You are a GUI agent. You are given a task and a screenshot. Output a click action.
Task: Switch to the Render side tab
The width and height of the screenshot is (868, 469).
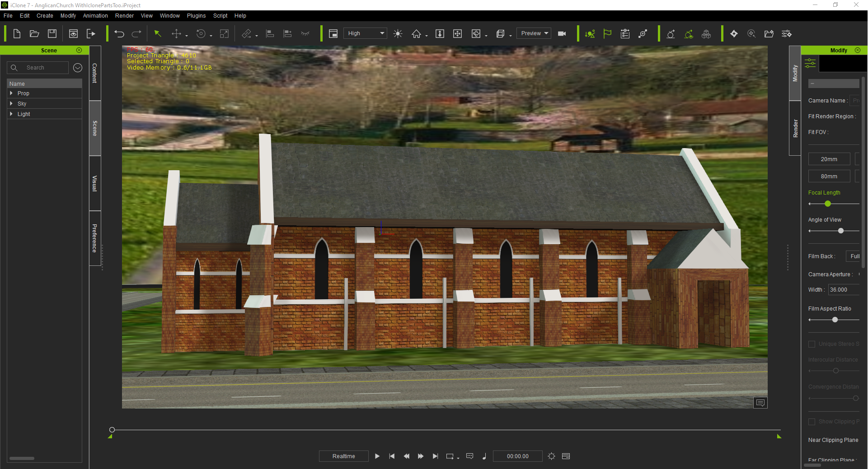(795, 129)
